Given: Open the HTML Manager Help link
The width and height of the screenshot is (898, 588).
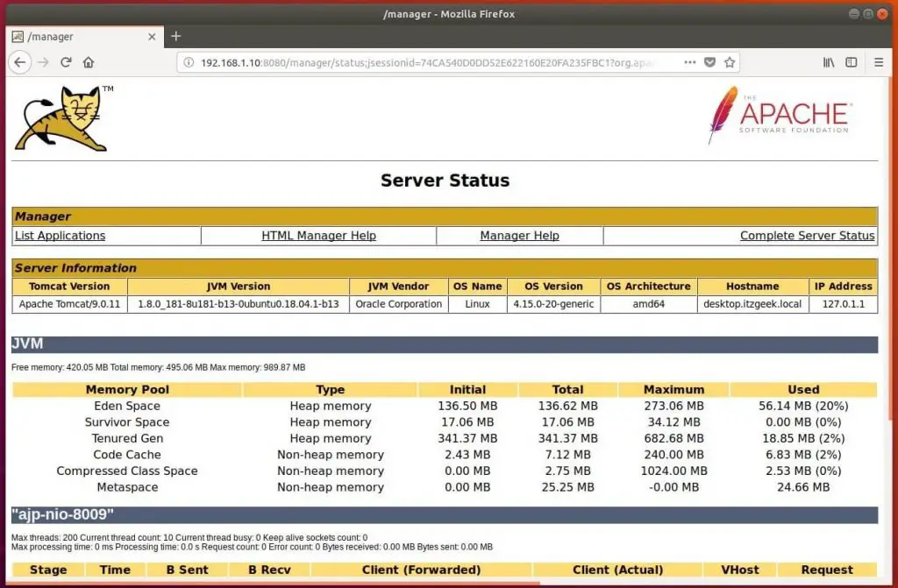Looking at the screenshot, I should point(318,236).
